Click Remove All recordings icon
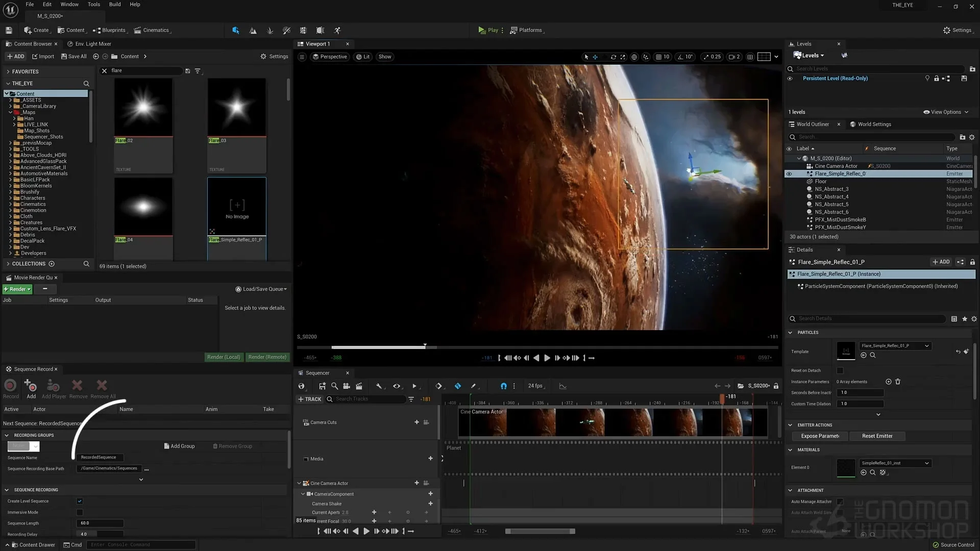The height and width of the screenshot is (551, 980). pos(103,388)
